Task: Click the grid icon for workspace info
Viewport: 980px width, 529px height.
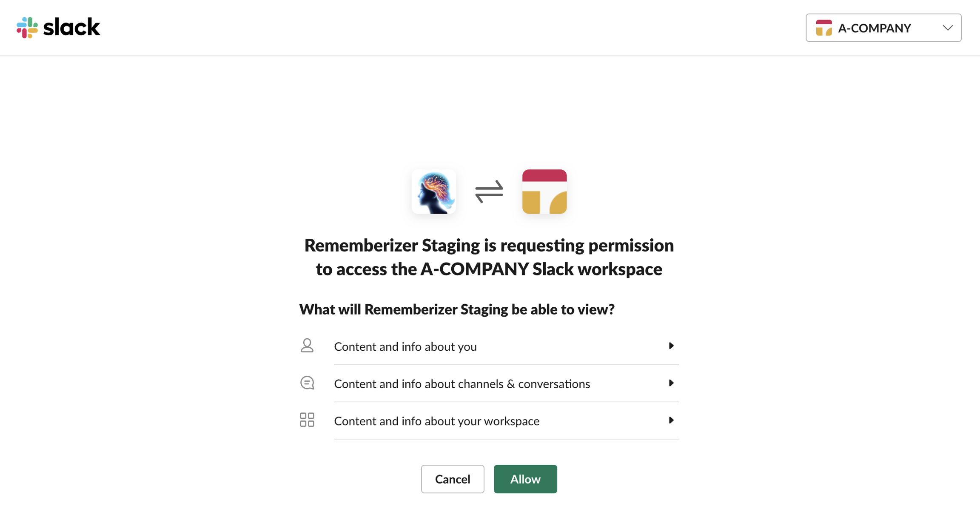Action: point(307,420)
